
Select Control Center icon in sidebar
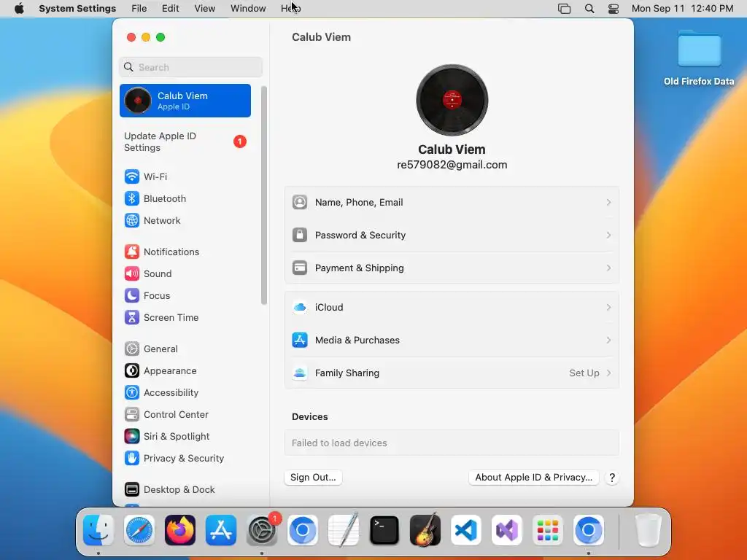click(132, 415)
